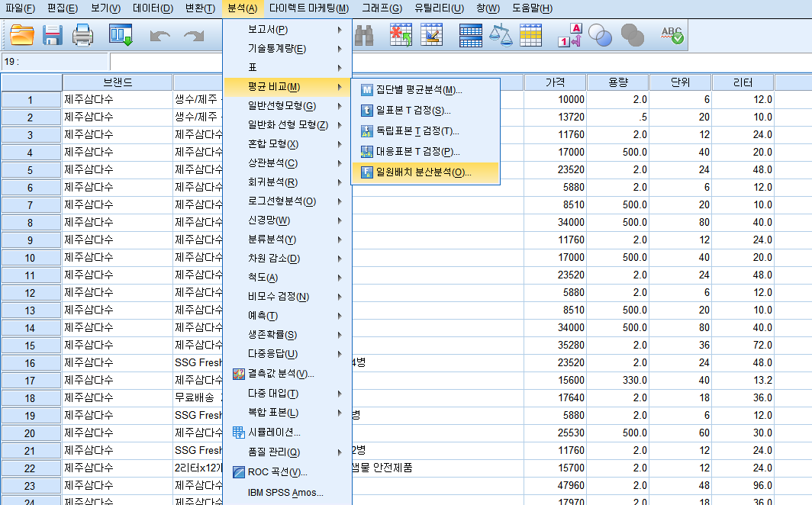
Task: Expand the 회귀분석(R) submenu
Action: pos(288,182)
